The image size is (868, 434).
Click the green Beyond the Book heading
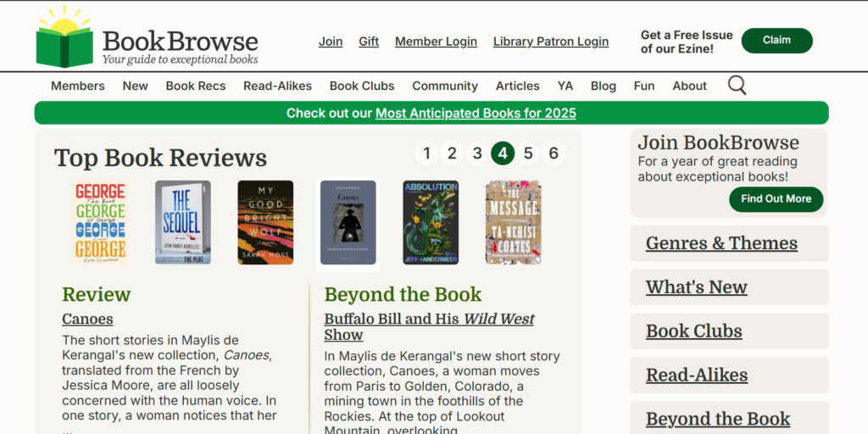(403, 294)
